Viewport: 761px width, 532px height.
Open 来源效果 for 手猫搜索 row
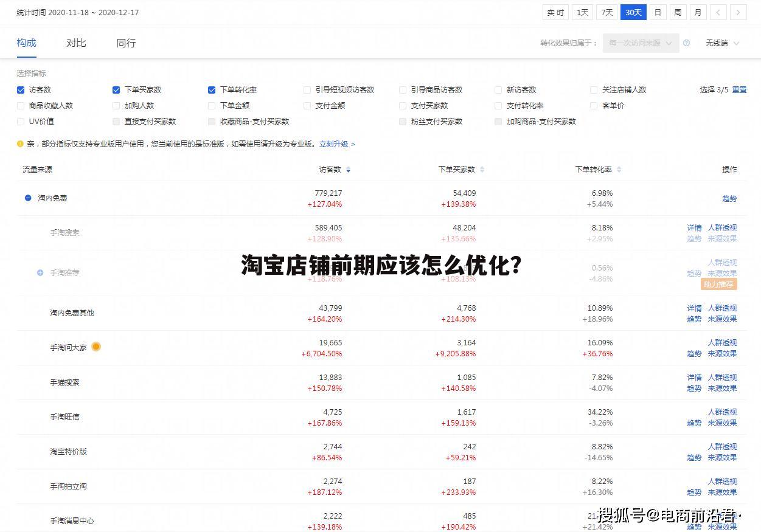coord(722,389)
